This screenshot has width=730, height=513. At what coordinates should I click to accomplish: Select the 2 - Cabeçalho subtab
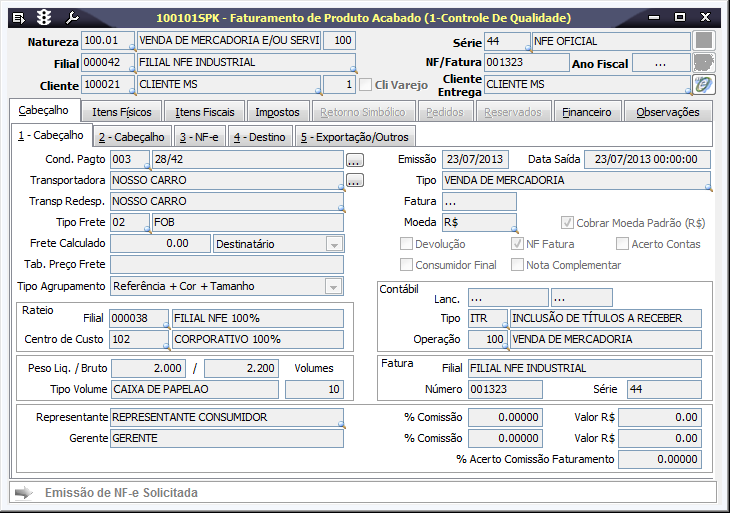click(132, 137)
